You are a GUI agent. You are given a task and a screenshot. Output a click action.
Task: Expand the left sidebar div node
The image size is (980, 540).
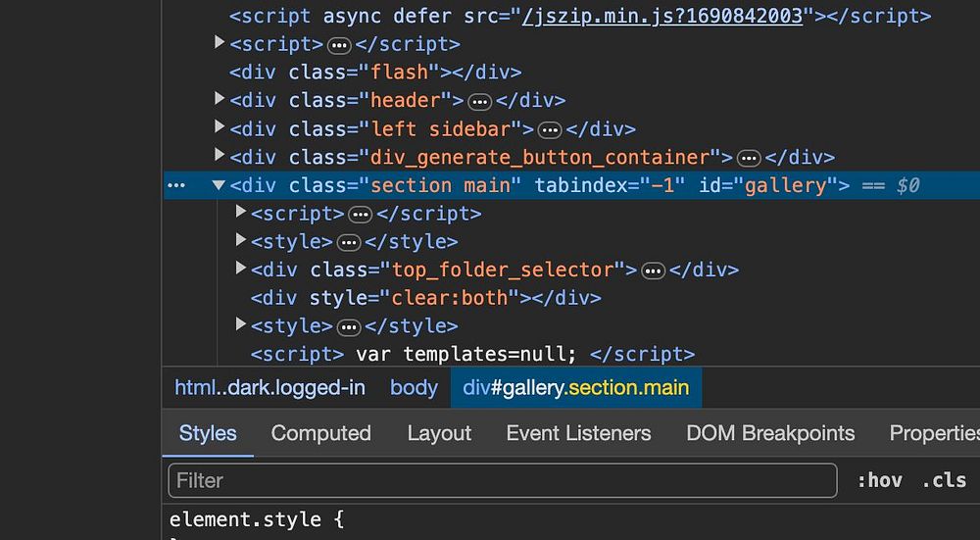click(x=220, y=126)
